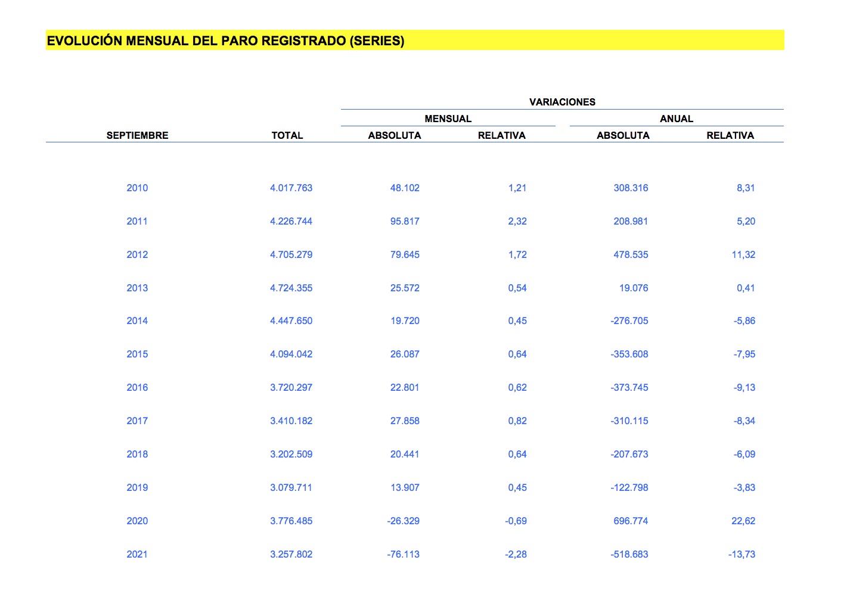This screenshot has height=616, width=850.
Task: Select monthly absolute value 79.645
Action: click(405, 254)
